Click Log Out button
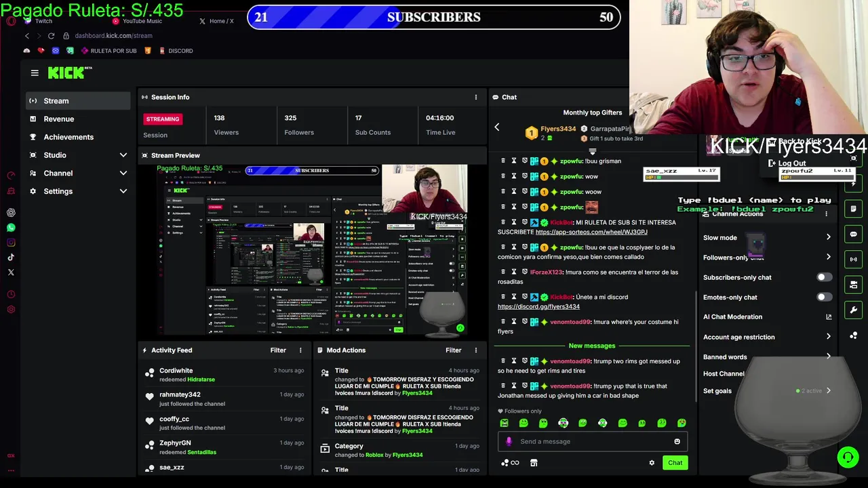868x488 pixels. click(787, 163)
